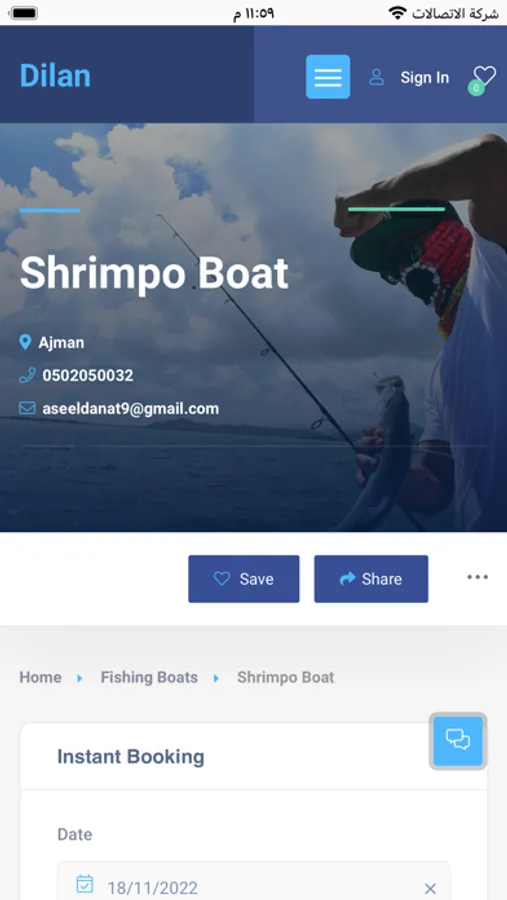Open the wishlist heart icon
This screenshot has height=900, width=507.
484,76
